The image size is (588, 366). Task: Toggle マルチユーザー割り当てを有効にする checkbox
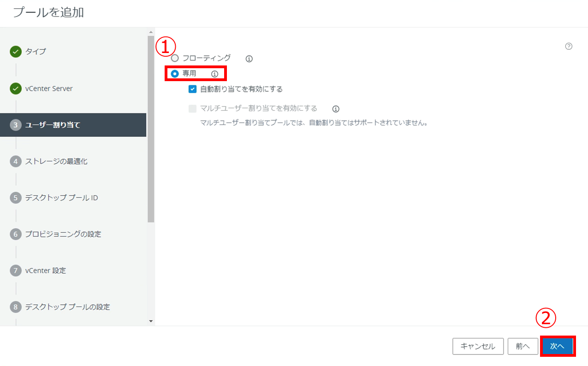point(193,109)
